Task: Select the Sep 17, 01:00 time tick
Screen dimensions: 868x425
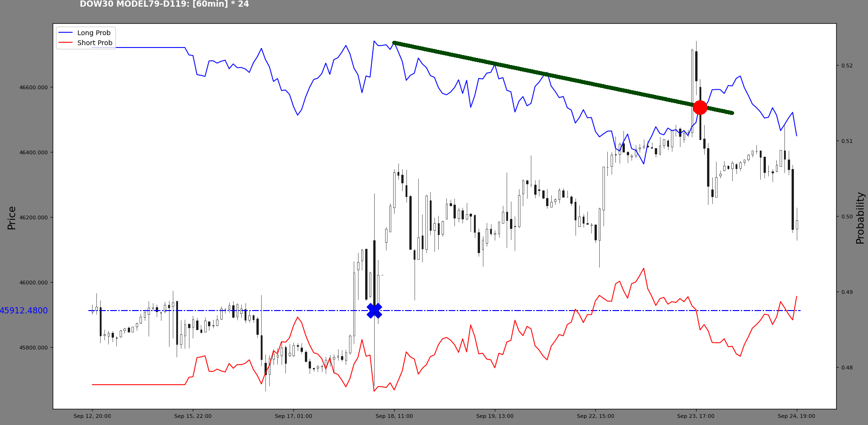Action: [x=293, y=416]
